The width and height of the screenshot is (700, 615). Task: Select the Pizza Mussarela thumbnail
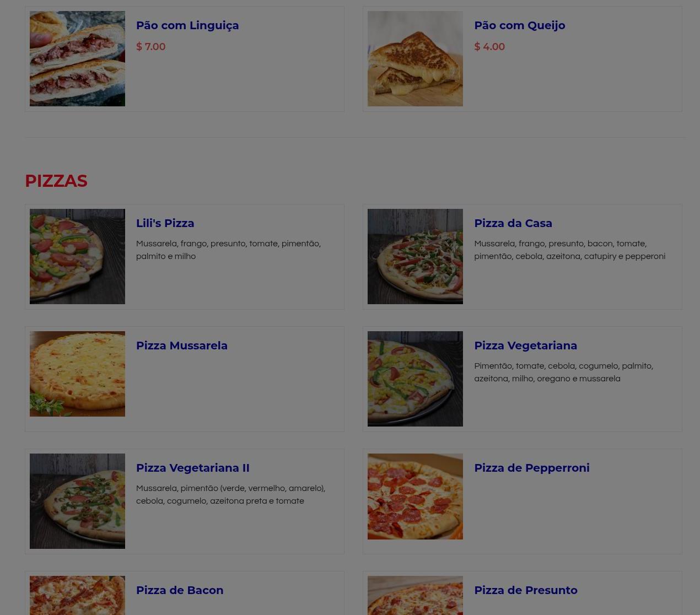77,374
